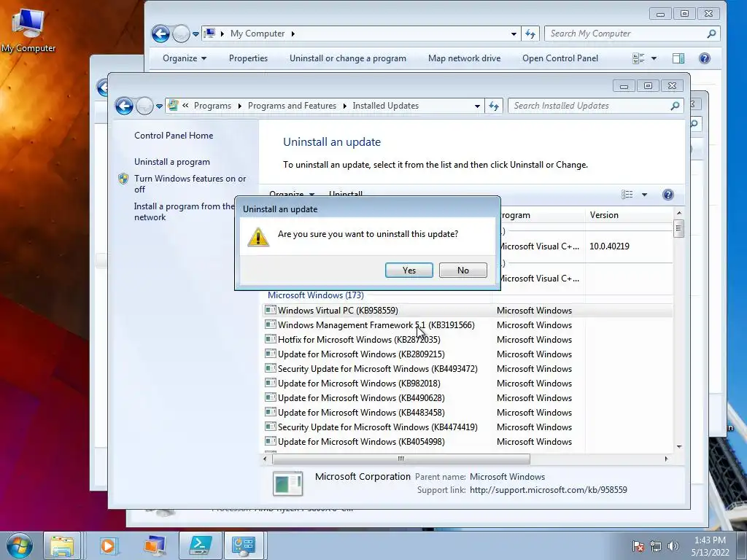Expand Installed Updates address bar history dropdown
This screenshot has width=747, height=560.
tap(477, 106)
